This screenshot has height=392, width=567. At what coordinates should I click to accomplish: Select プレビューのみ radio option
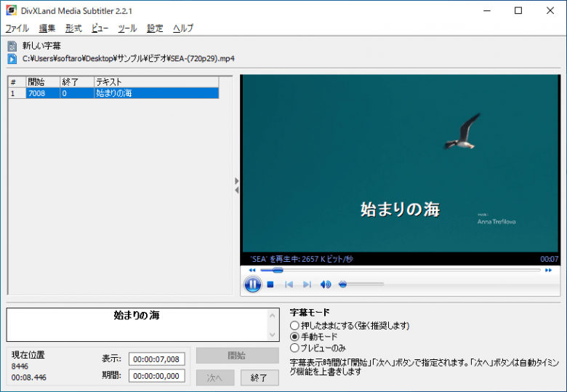294,348
